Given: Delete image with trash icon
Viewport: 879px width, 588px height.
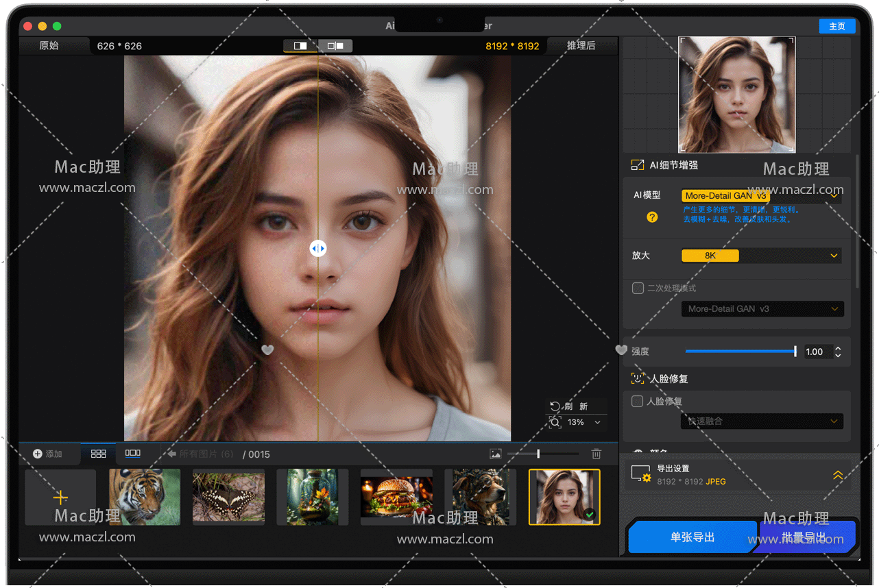Looking at the screenshot, I should [x=597, y=454].
